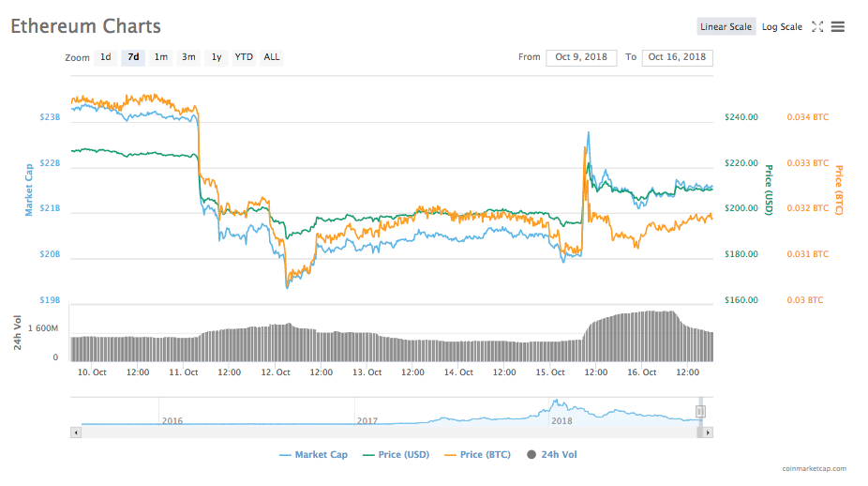Screen dimensions: 868x486
Task: Click the 0.034 BTC axis label
Action: coord(808,117)
